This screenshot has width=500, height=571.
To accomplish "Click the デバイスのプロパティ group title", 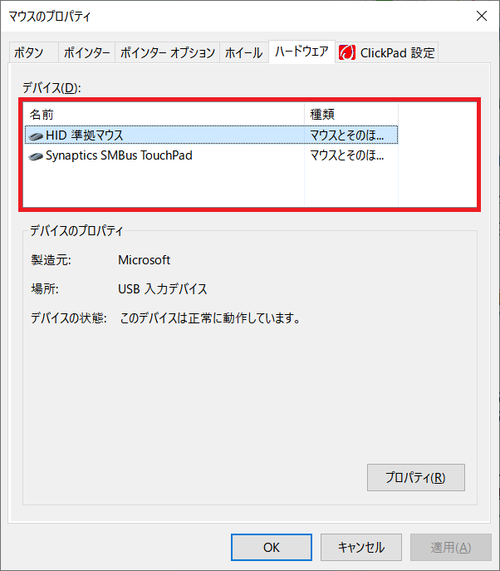I will click(76, 231).
